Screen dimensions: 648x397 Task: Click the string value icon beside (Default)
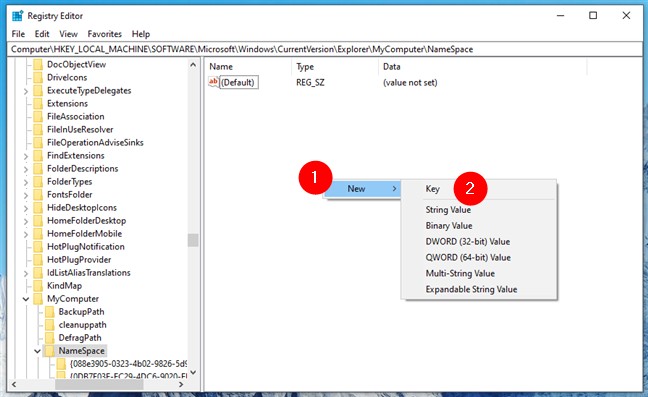pos(213,82)
